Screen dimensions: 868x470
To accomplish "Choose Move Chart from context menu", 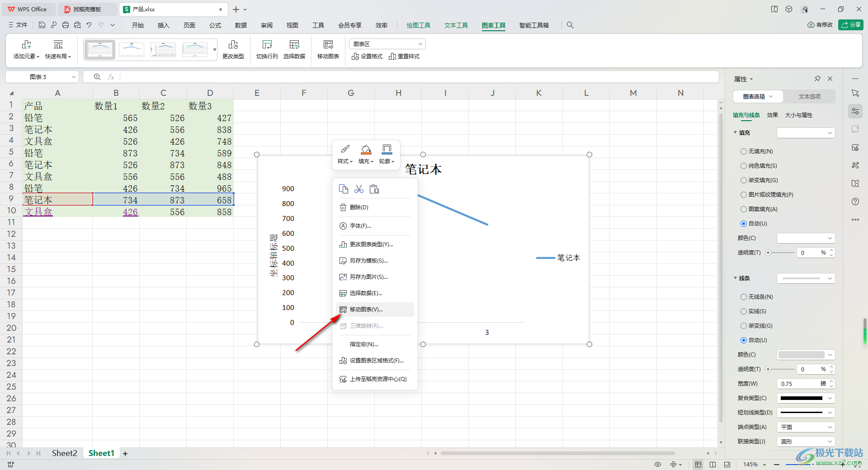I will [375, 310].
